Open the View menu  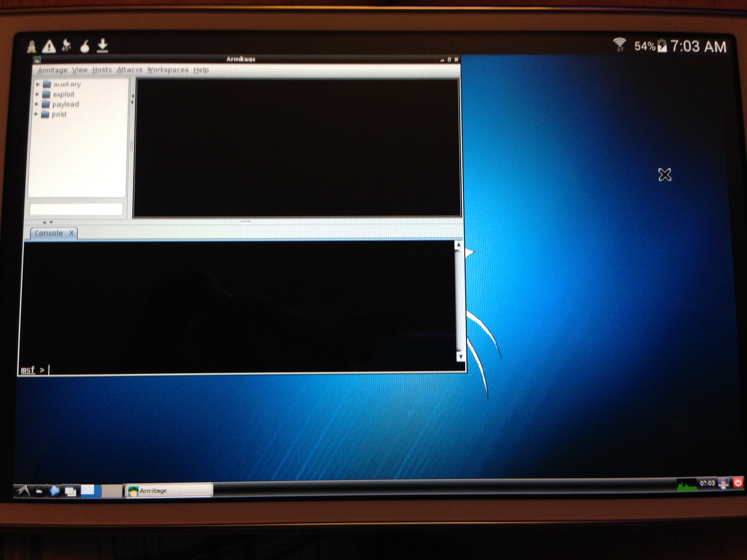pyautogui.click(x=80, y=70)
